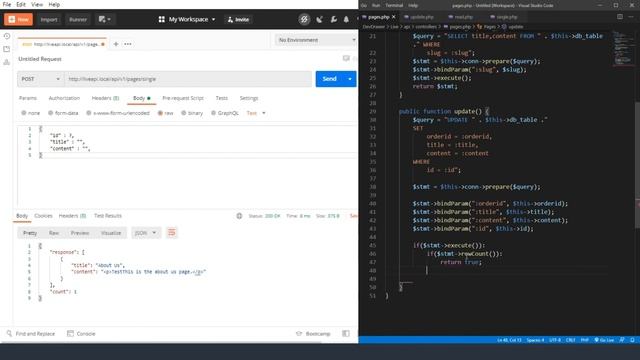Open the new window dropdown icon
This screenshot has width=640, height=360.
104,19
